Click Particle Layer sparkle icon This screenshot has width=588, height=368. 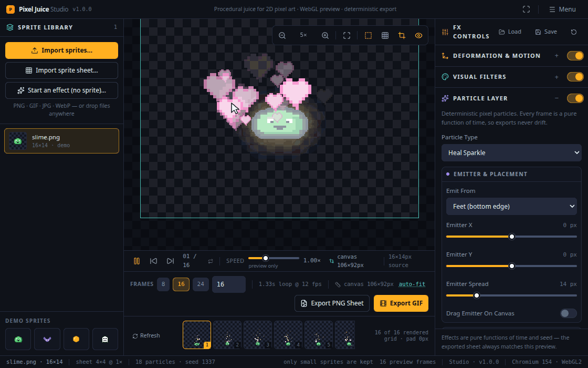(445, 98)
